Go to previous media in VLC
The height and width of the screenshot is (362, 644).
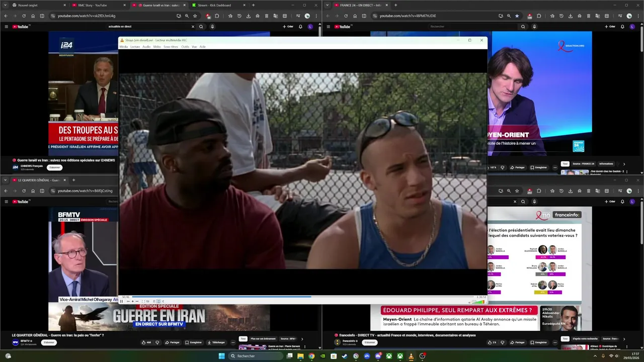point(128,301)
